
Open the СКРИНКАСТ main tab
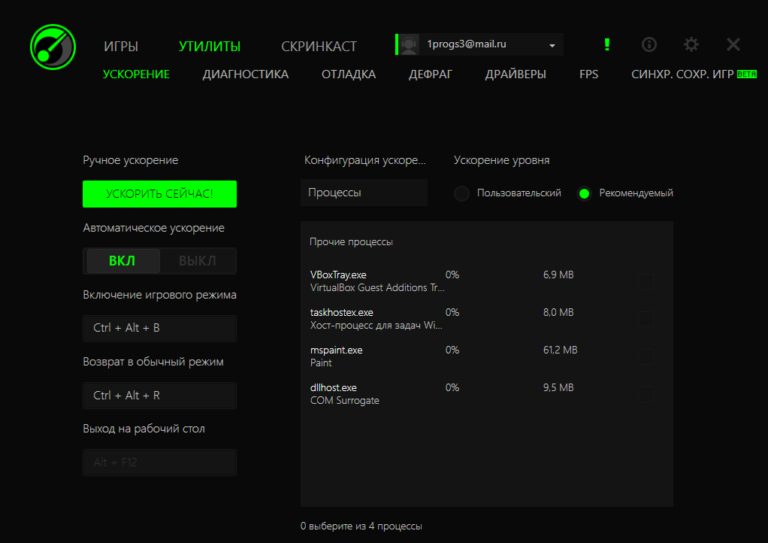click(x=319, y=47)
